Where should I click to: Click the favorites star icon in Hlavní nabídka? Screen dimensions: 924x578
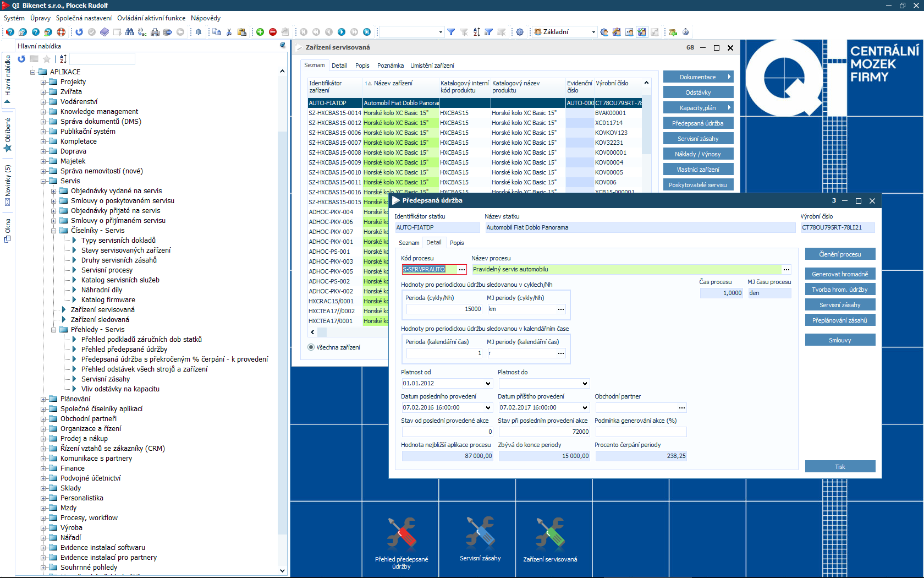click(47, 59)
